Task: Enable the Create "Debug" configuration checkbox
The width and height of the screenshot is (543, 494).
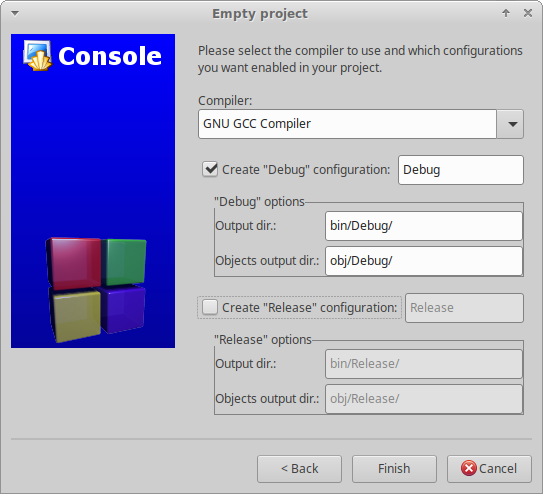Action: [210, 170]
